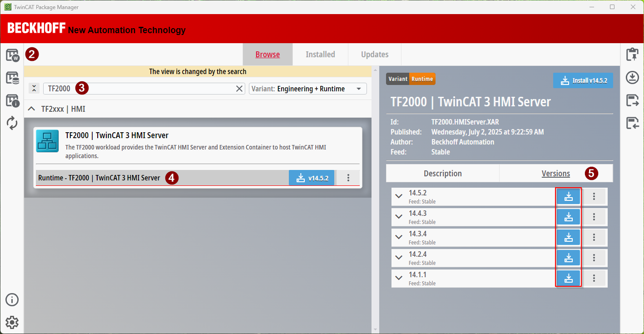Viewport: 644px width, 334px height.
Task: Click the collapse all double-chevron button
Action: (34, 89)
